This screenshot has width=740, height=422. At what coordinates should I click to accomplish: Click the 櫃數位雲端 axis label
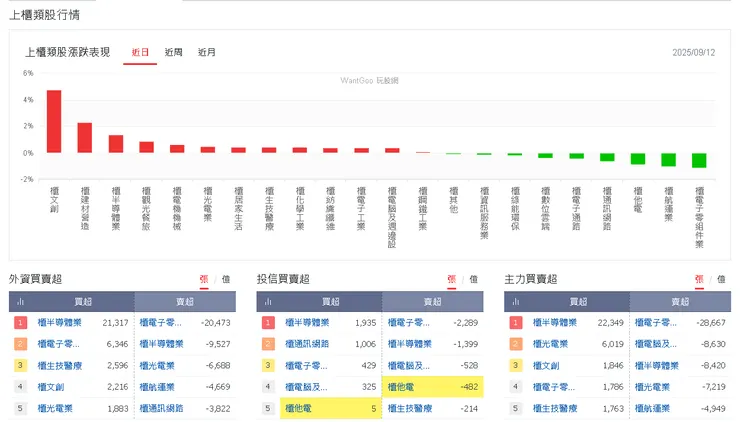546,208
